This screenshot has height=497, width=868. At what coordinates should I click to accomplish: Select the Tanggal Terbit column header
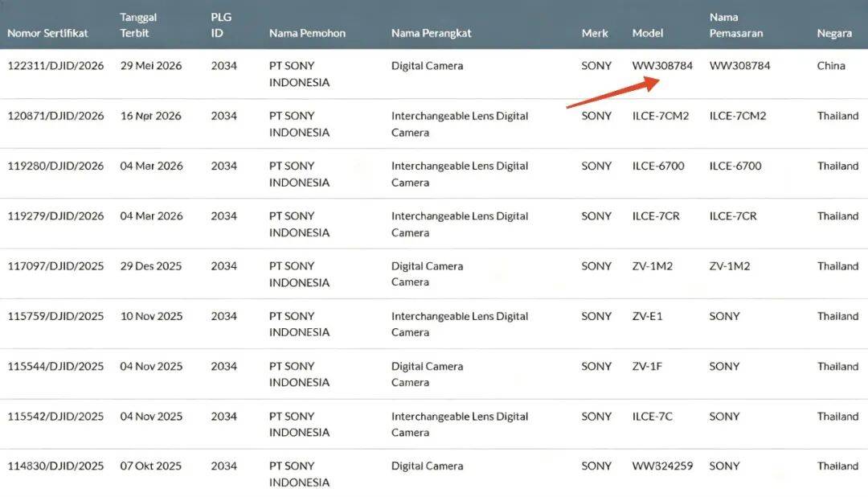click(138, 25)
